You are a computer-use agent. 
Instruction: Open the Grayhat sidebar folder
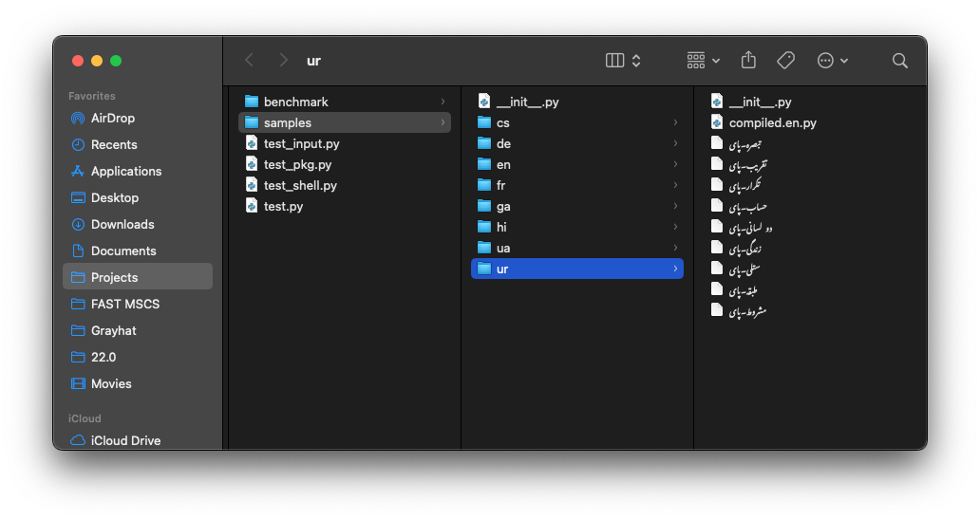tap(113, 331)
